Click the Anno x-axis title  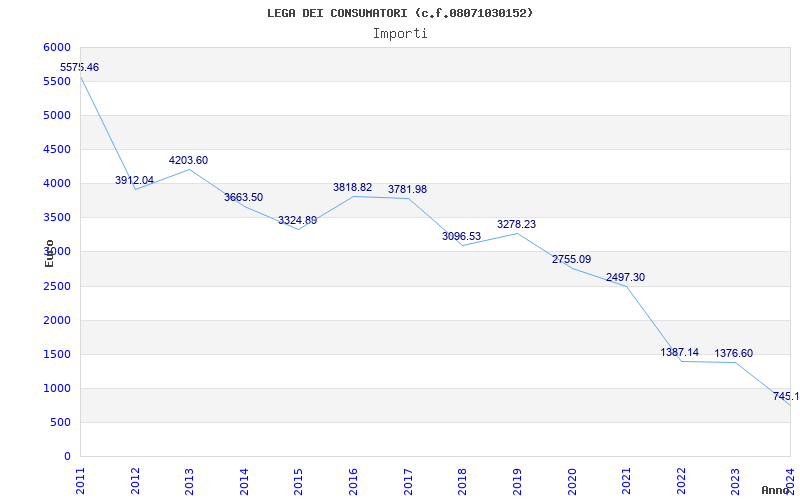tap(775, 490)
